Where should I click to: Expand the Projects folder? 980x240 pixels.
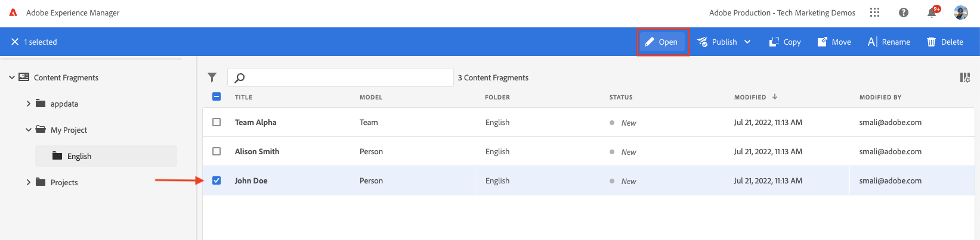[28, 182]
